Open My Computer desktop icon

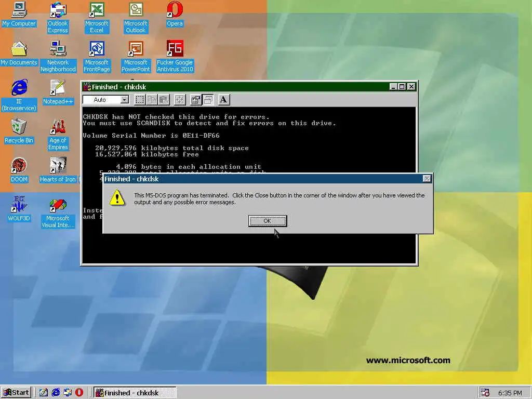point(19,14)
